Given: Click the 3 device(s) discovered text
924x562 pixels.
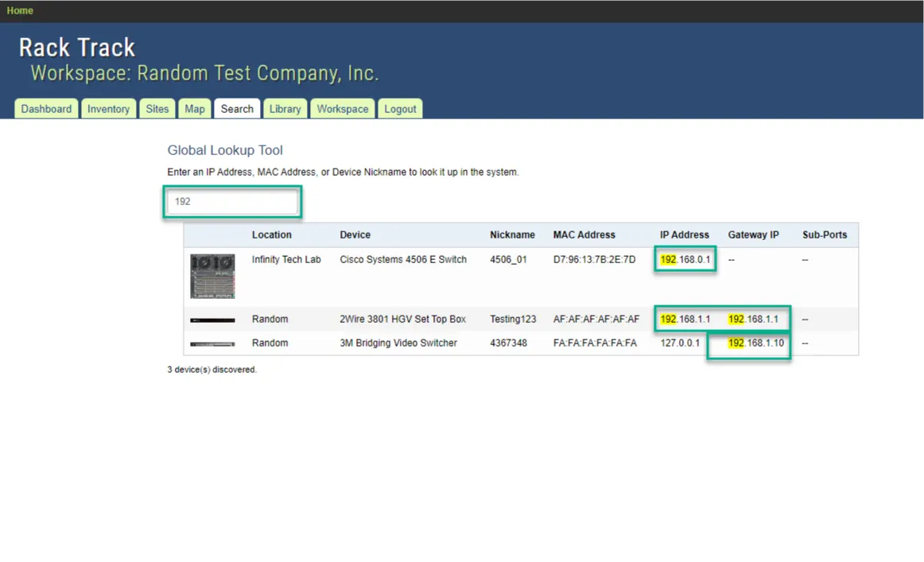Looking at the screenshot, I should (212, 370).
